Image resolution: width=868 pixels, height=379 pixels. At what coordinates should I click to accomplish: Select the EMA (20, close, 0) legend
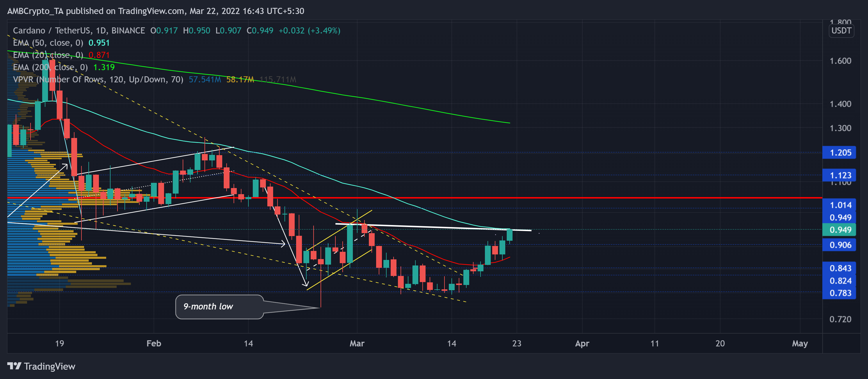(48, 55)
